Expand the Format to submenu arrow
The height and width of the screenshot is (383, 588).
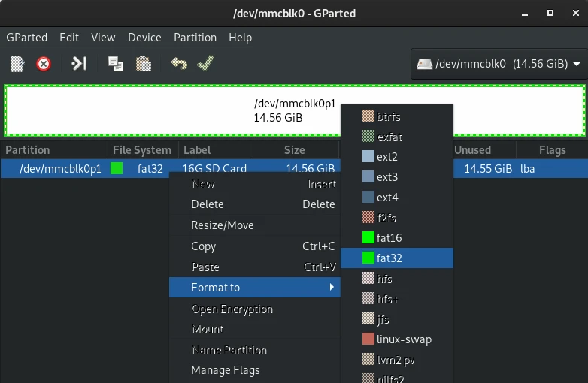[332, 287]
